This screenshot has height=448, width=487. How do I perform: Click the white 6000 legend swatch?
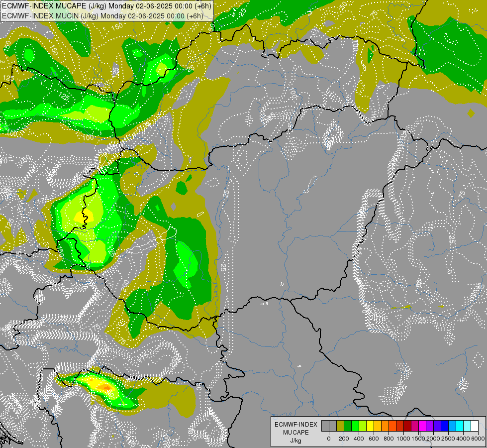475,426
